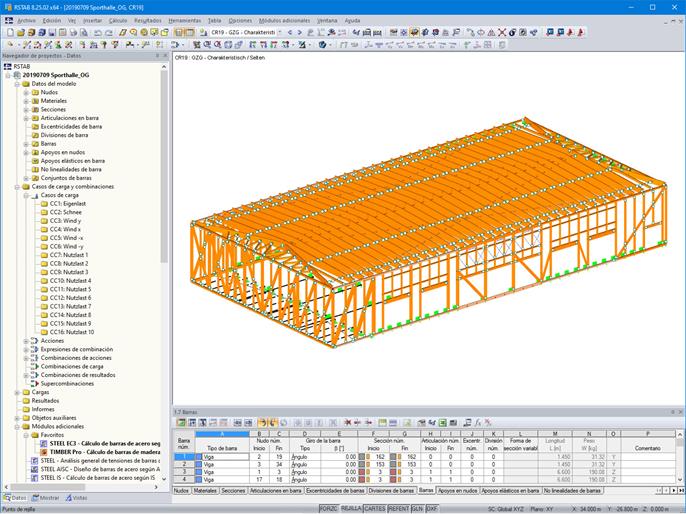Collapse the Favoritos tree node
This screenshot has height=514, width=686.
tap(26, 435)
